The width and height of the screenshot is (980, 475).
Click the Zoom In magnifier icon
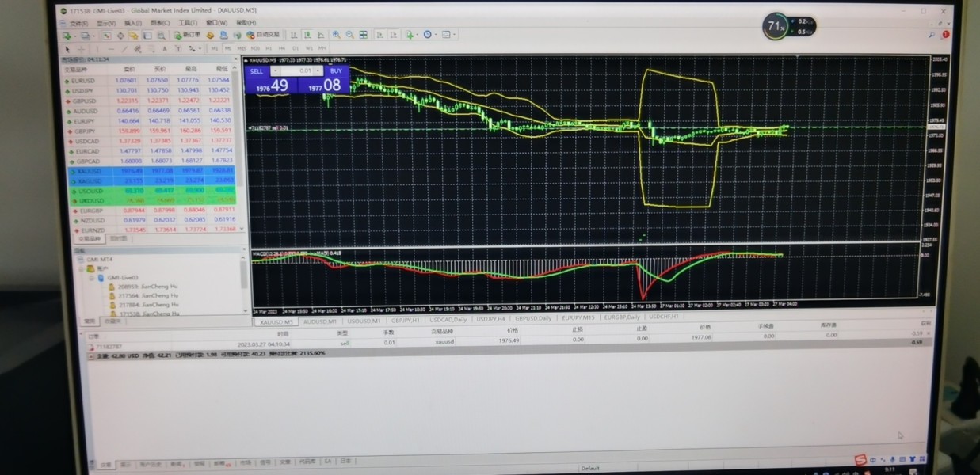(336, 35)
